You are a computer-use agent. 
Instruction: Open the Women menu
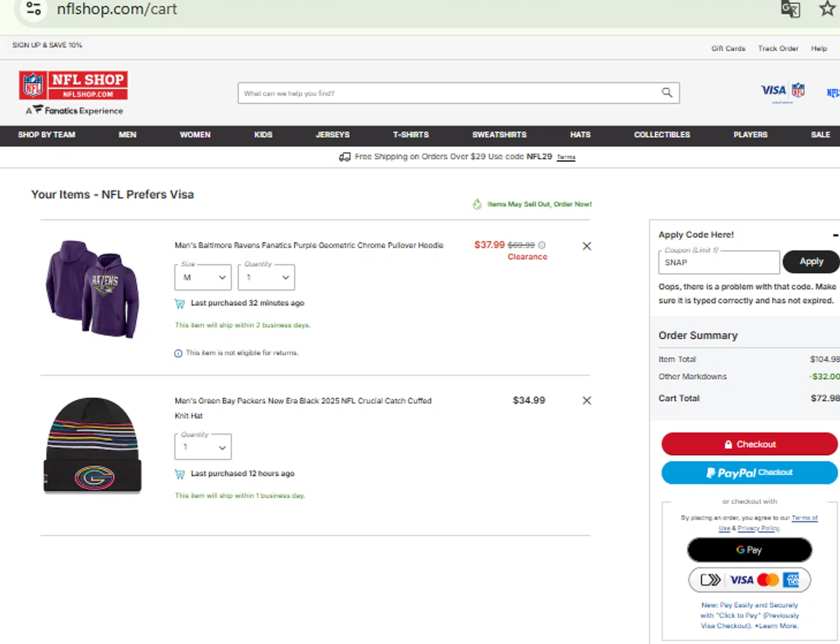(195, 135)
